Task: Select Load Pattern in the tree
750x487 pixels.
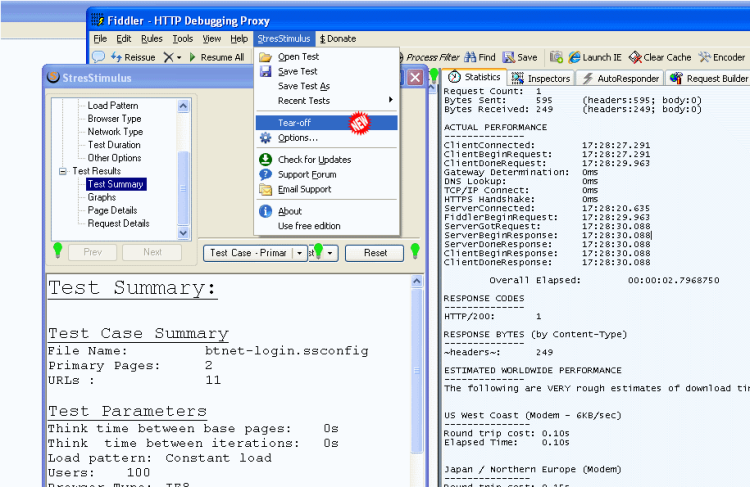Action: coord(113,106)
